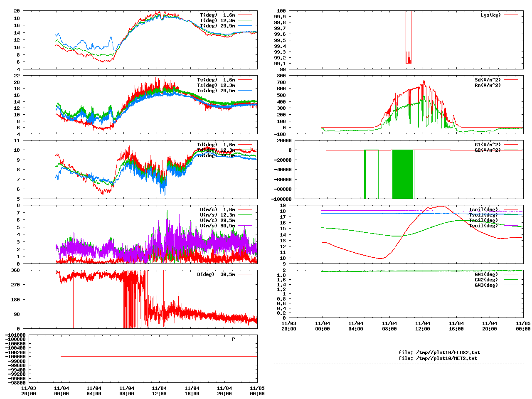The height and width of the screenshot is (399, 532).
Task: Click the '99.5' tick on the Lys axis
Action: pyautogui.click(x=280, y=40)
